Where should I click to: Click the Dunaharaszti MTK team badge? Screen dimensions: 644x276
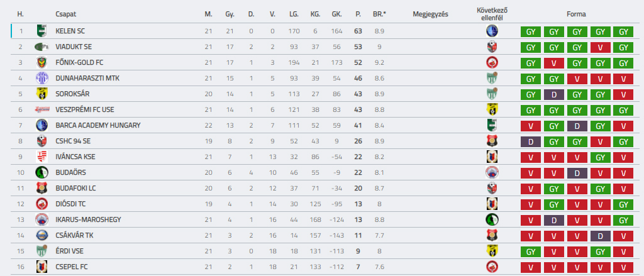(x=42, y=78)
